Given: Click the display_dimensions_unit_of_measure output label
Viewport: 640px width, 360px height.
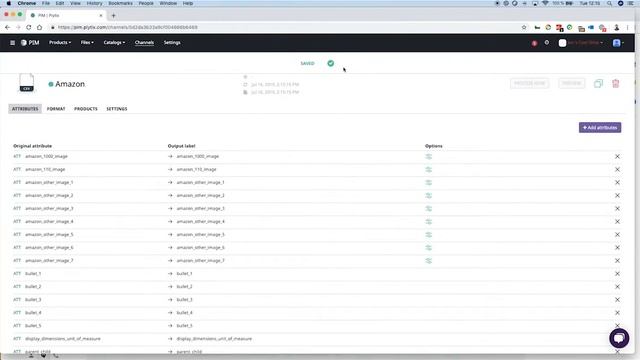Looking at the screenshot, I should tap(214, 339).
